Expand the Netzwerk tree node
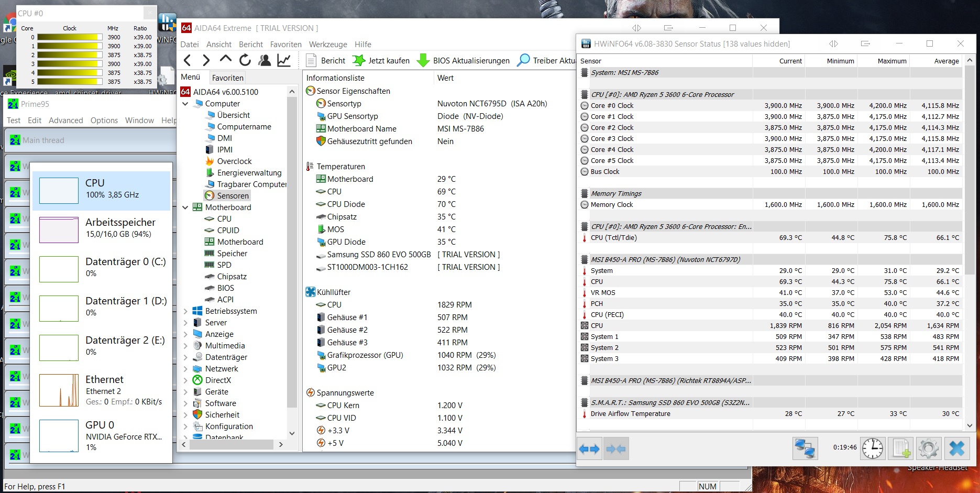 pos(185,369)
